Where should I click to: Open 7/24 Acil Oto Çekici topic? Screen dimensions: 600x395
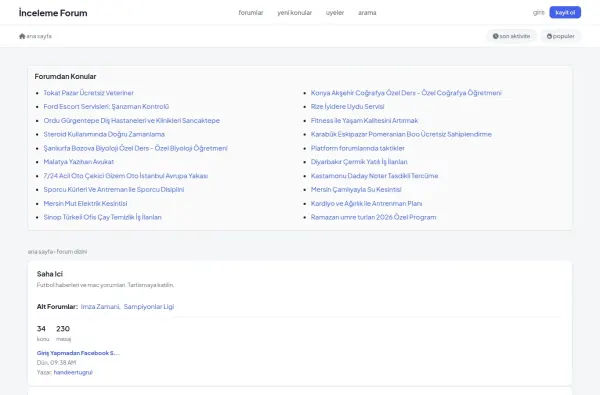pyautogui.click(x=126, y=176)
